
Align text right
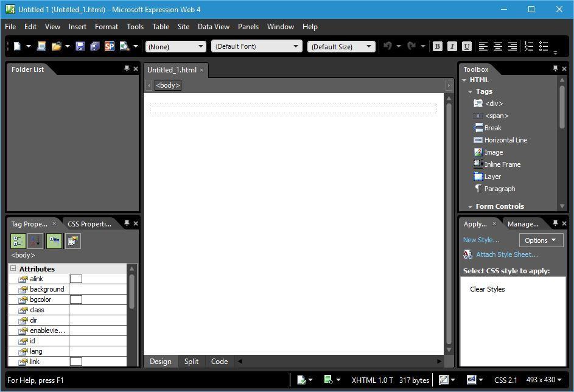coord(513,46)
